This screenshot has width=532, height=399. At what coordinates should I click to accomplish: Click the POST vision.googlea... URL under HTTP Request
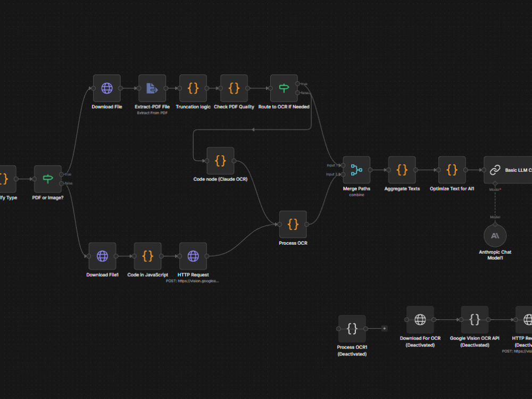pos(193,281)
